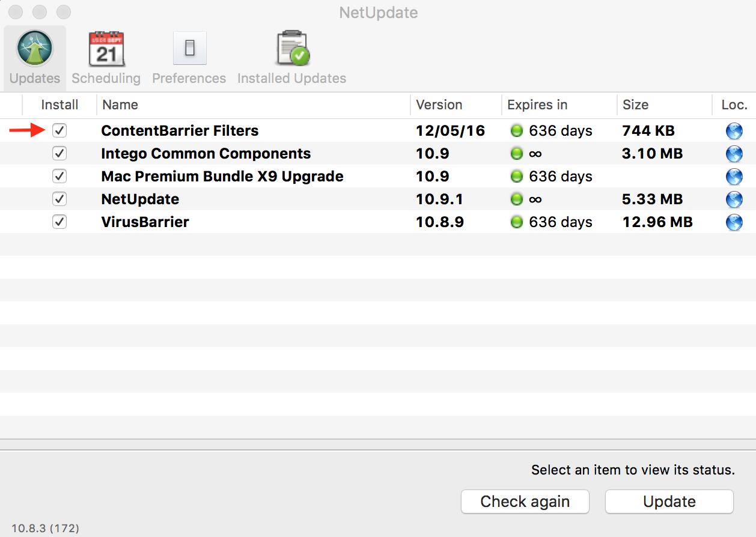Screen dimensions: 756x537
Task: Uncheck install box for ContentBarrier Filters
Action: [59, 130]
